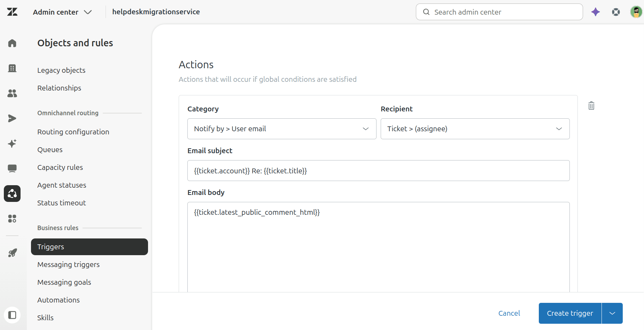Open Messaging goals

point(64,282)
